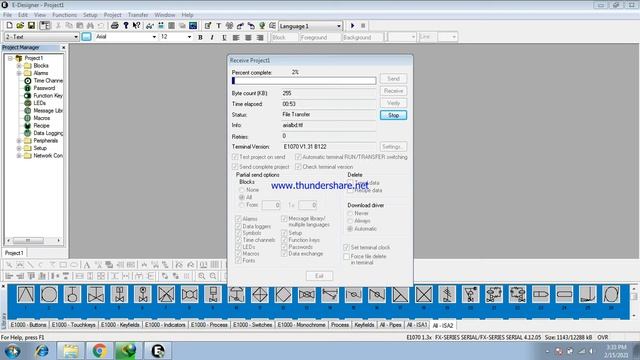Viewport: 640px width, 360px height.
Task: Open the Functions menu
Action: coord(64,15)
